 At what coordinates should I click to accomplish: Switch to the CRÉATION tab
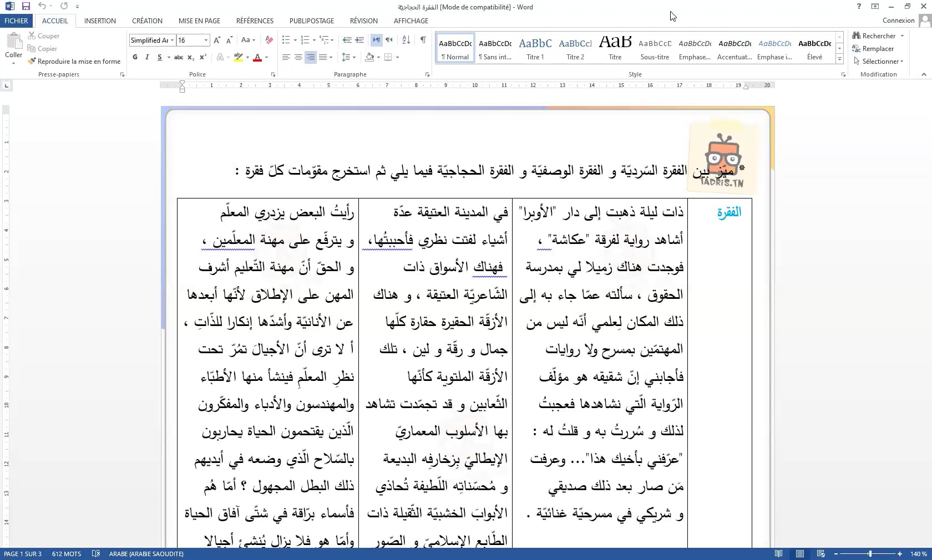click(147, 21)
